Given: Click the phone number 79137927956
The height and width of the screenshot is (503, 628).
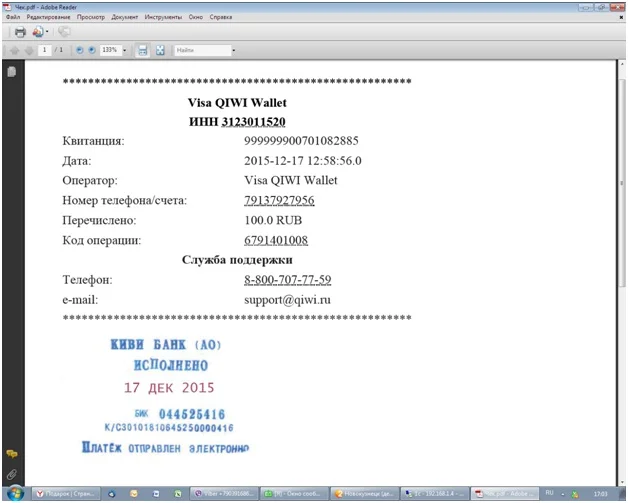Looking at the screenshot, I should click(279, 200).
